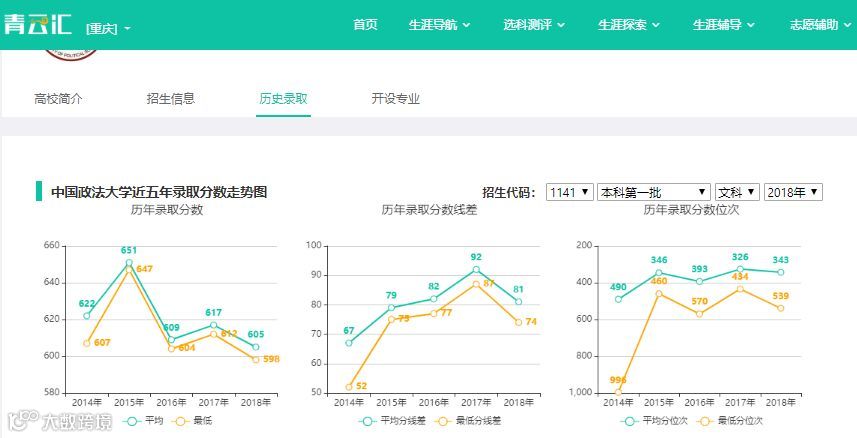This screenshot has width=857, height=438.
Task: Expand the 选科测评 menu
Action: point(534,25)
